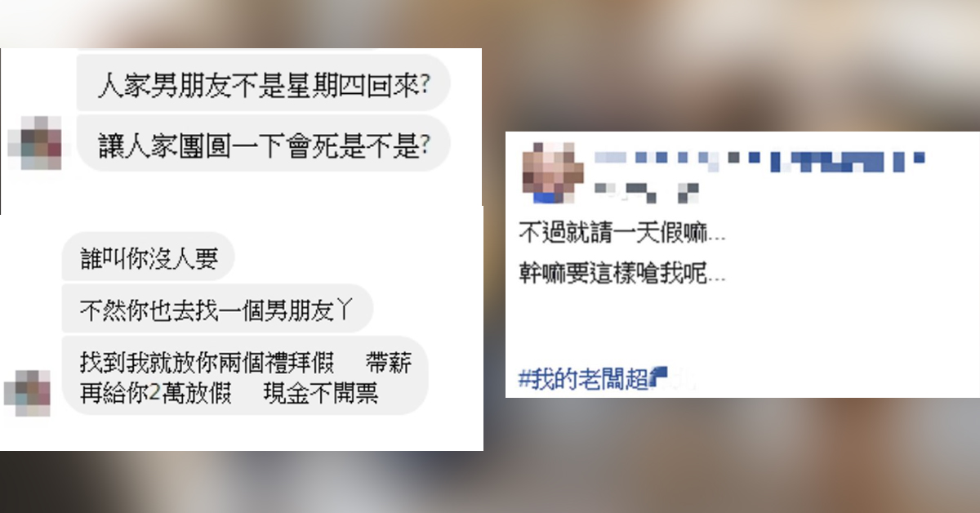Screen dimensions: 980x513
Task: Click the post text 幹嘛要這樣嗆我呢...
Action: (x=622, y=274)
